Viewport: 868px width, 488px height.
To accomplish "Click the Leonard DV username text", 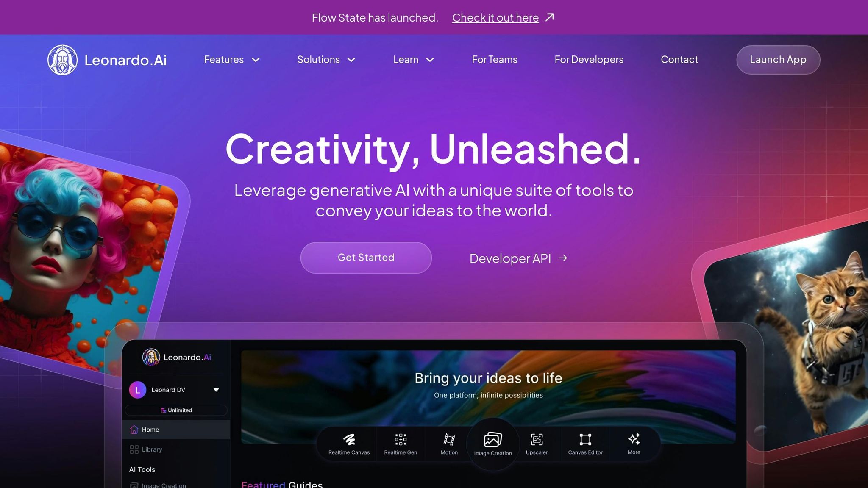I will tap(168, 390).
